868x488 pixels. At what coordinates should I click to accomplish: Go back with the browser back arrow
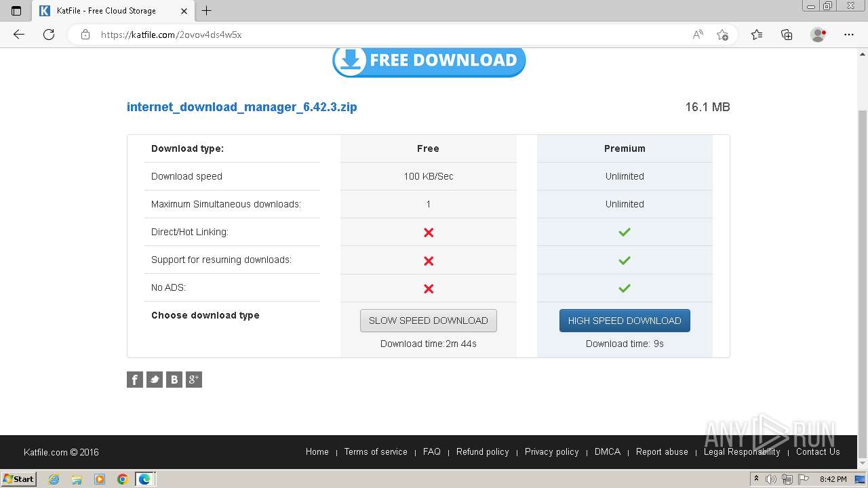[19, 35]
